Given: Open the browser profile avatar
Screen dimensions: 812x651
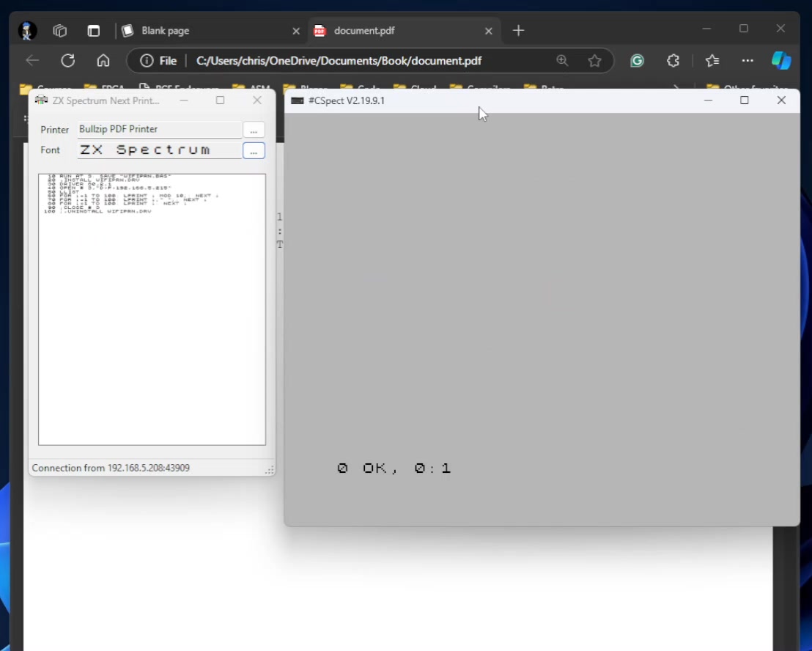Looking at the screenshot, I should 27,31.
